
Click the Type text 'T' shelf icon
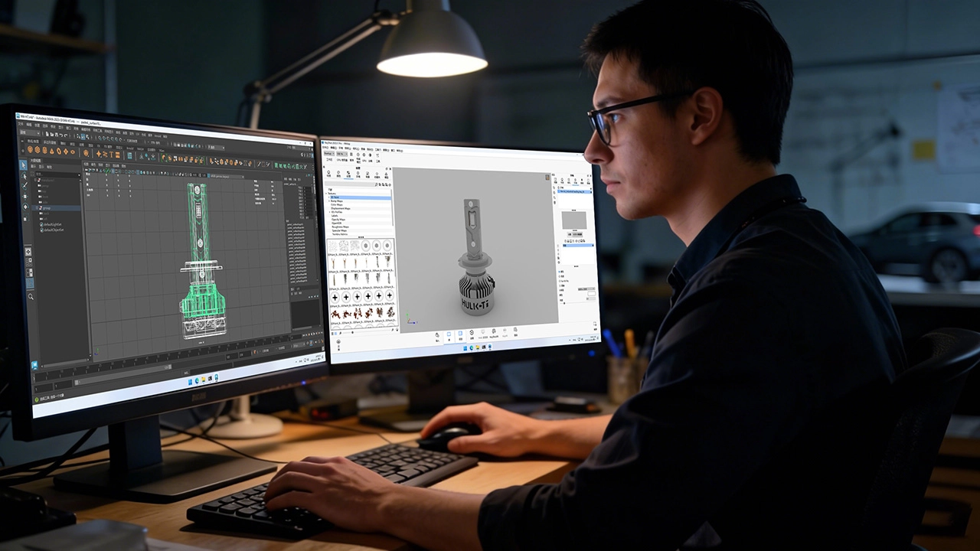click(110, 153)
